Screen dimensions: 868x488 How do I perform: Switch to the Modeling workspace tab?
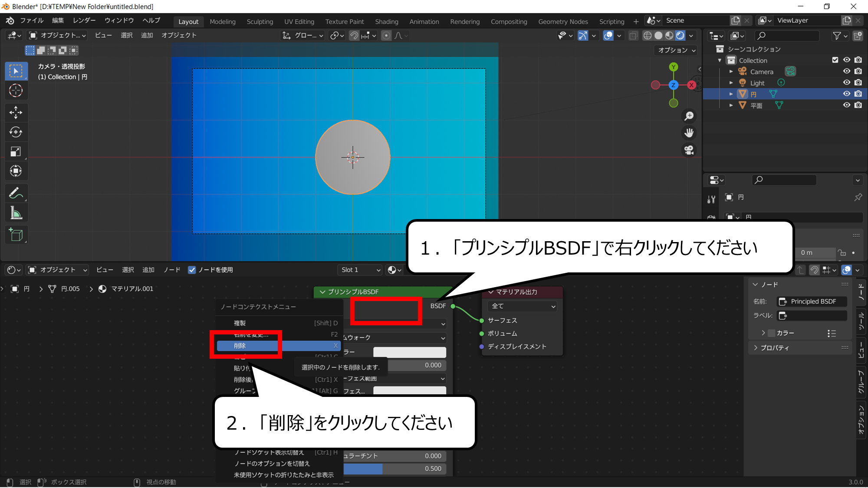[222, 22]
